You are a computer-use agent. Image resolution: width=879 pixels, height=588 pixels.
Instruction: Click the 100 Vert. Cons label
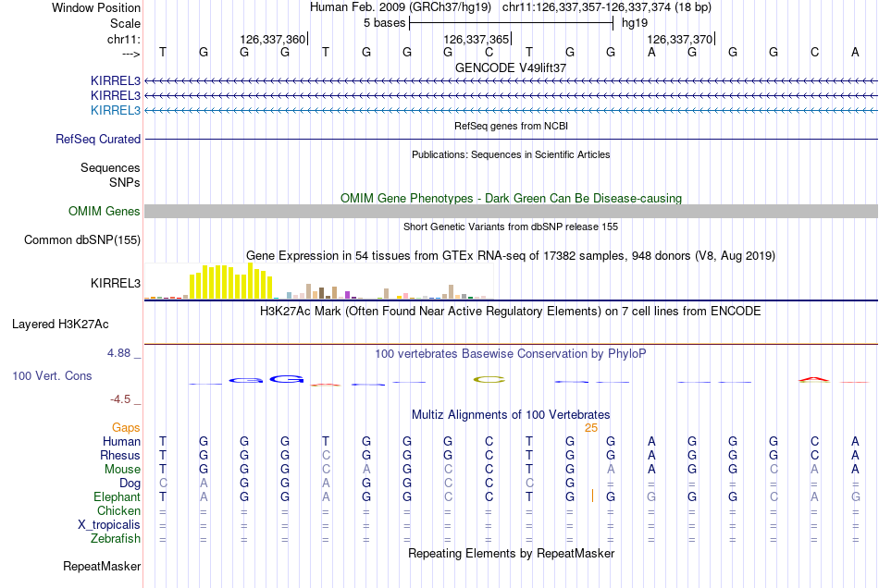click(x=52, y=375)
